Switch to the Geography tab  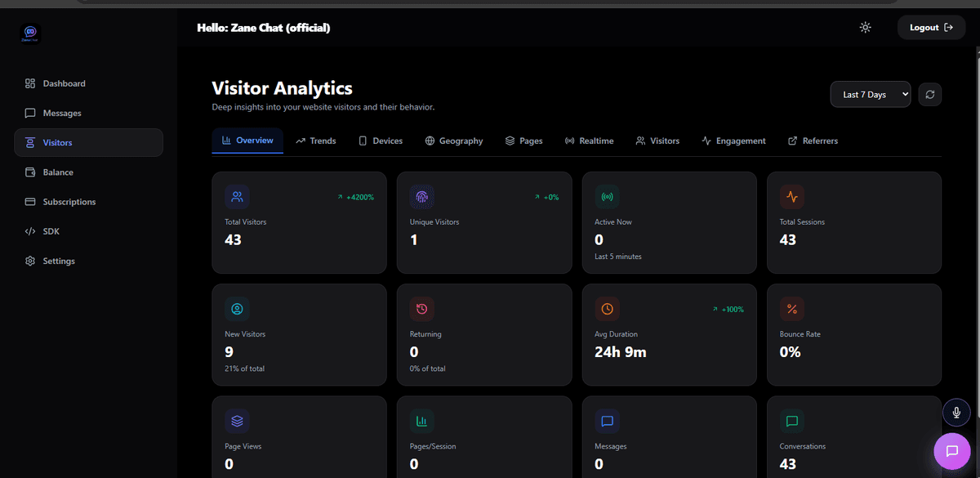tap(454, 141)
